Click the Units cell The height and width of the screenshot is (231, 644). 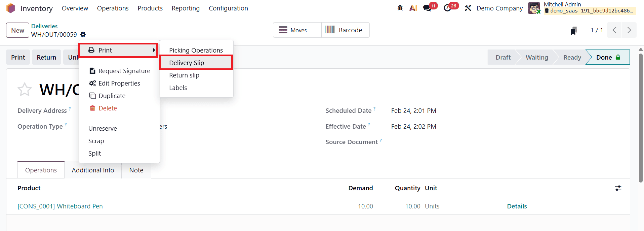point(432,206)
